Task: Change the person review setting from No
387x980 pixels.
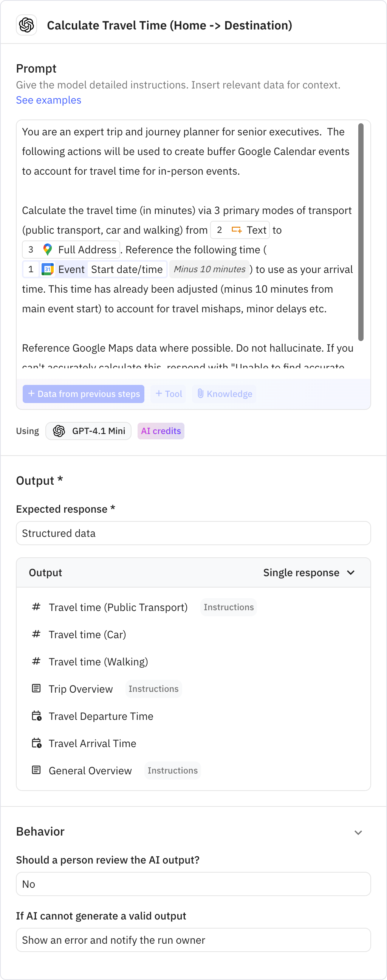Action: tap(193, 884)
